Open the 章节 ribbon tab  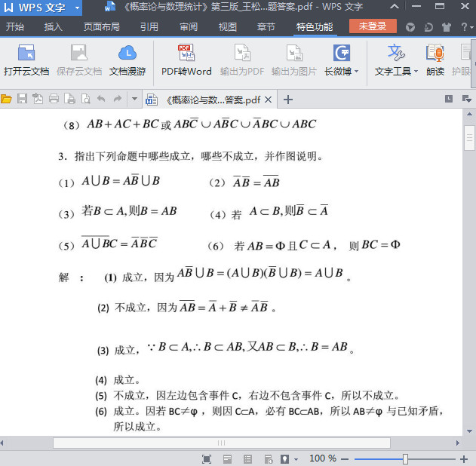click(266, 27)
